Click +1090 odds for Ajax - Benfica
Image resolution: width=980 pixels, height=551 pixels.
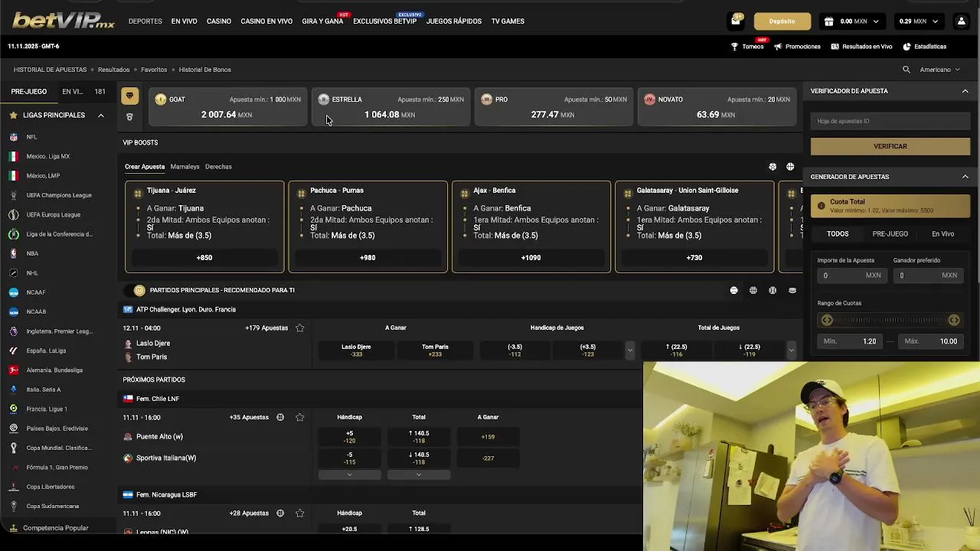pos(531,258)
